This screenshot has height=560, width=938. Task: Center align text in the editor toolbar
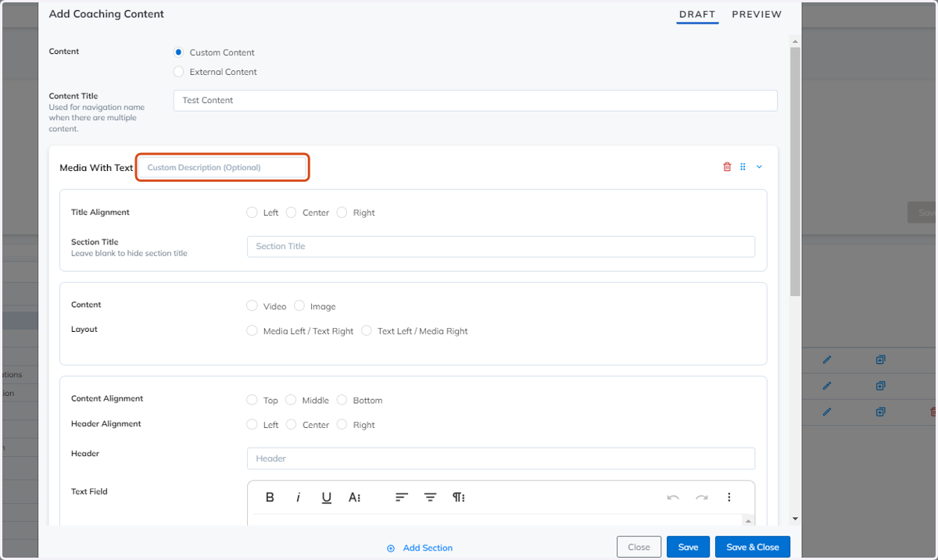430,498
